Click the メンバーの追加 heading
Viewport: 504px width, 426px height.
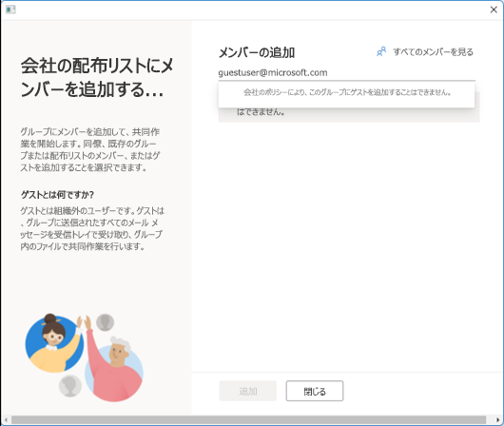(x=257, y=52)
